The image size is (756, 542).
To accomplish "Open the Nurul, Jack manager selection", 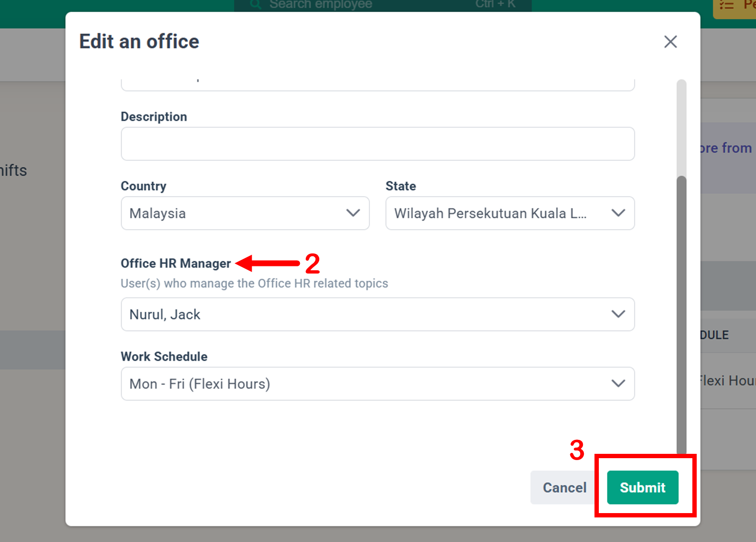I will point(165,314).
